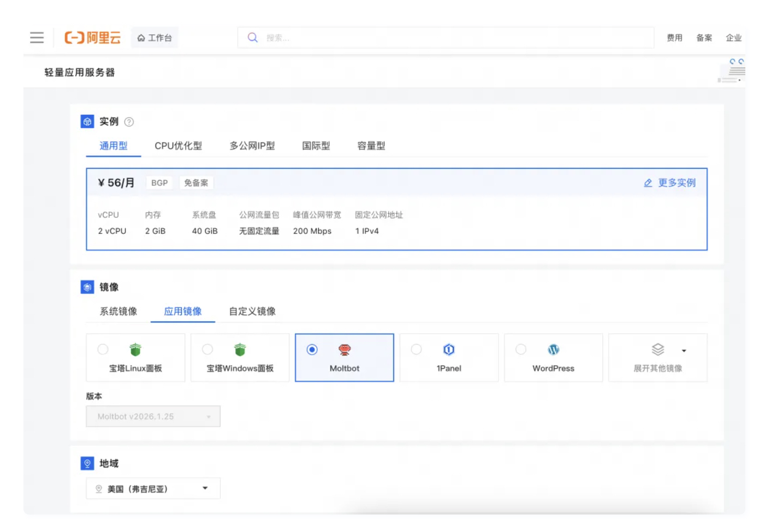The height and width of the screenshot is (532, 771).
Task: Click the search magnifier icon
Action: (252, 37)
